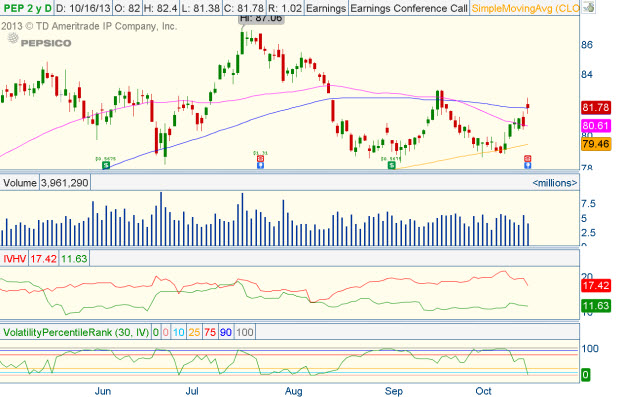Viewport: 625px width, 397px height.
Task: Click the blue 90 level value
Action: click(x=226, y=332)
